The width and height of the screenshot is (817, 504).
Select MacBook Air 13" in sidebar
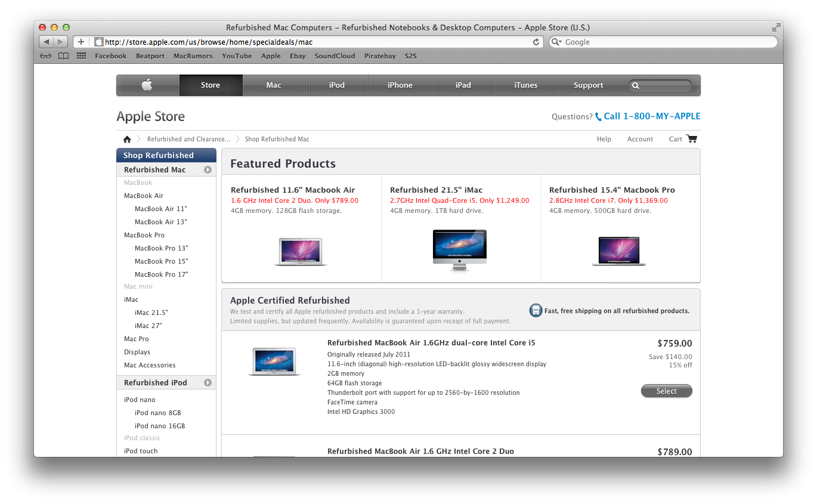click(161, 222)
